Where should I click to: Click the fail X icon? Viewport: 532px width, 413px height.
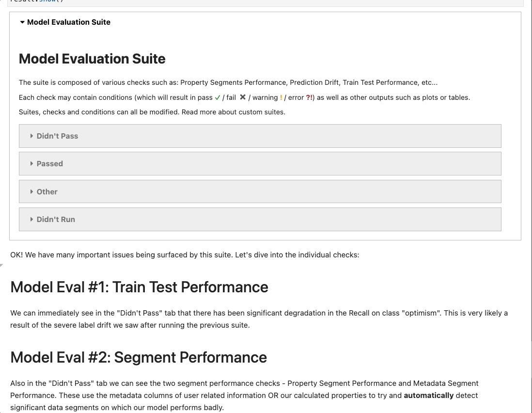click(x=243, y=97)
